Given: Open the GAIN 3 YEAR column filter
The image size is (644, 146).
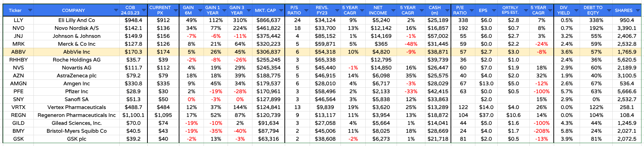Looking at the screenshot, I should 248,10.
